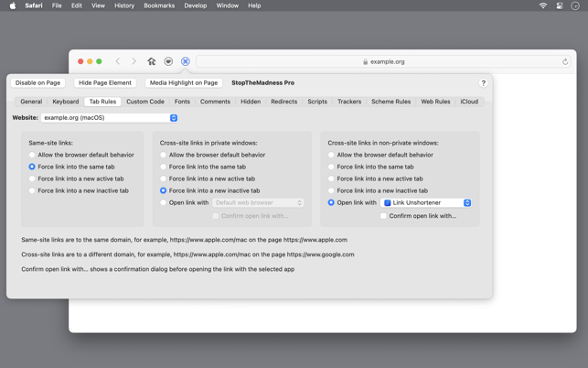Switch to the Redirects tab
Image resolution: width=588 pixels, height=368 pixels.
pyautogui.click(x=283, y=102)
